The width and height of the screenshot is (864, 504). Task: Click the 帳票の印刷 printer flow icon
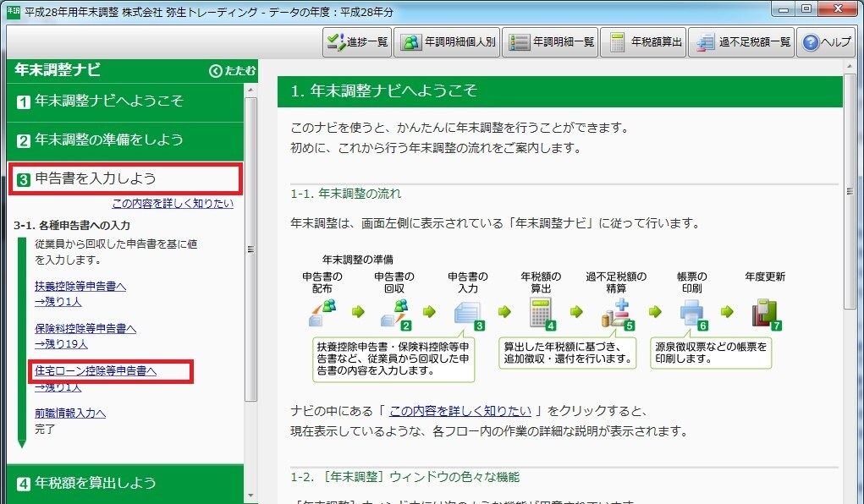pos(692,313)
